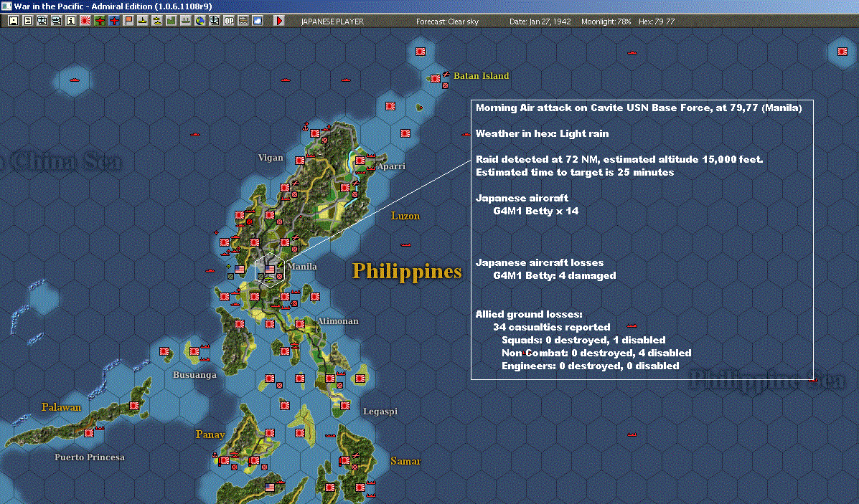Screen dimensions: 859x504
Task: Click the 'Panay' map label
Action: 210,434
